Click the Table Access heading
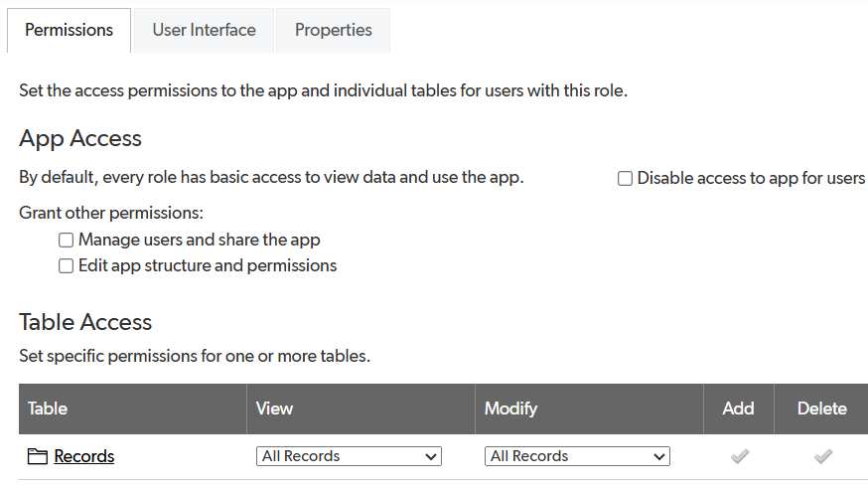 (x=85, y=322)
